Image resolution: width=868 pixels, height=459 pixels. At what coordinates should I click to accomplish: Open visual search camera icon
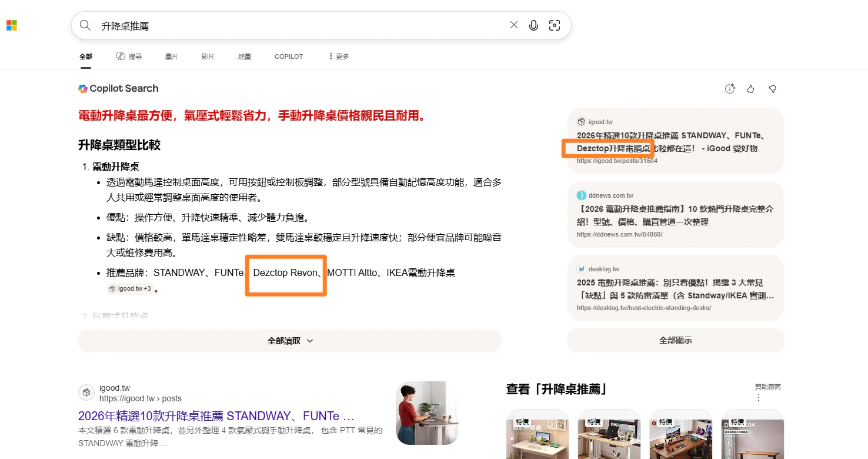pos(554,25)
